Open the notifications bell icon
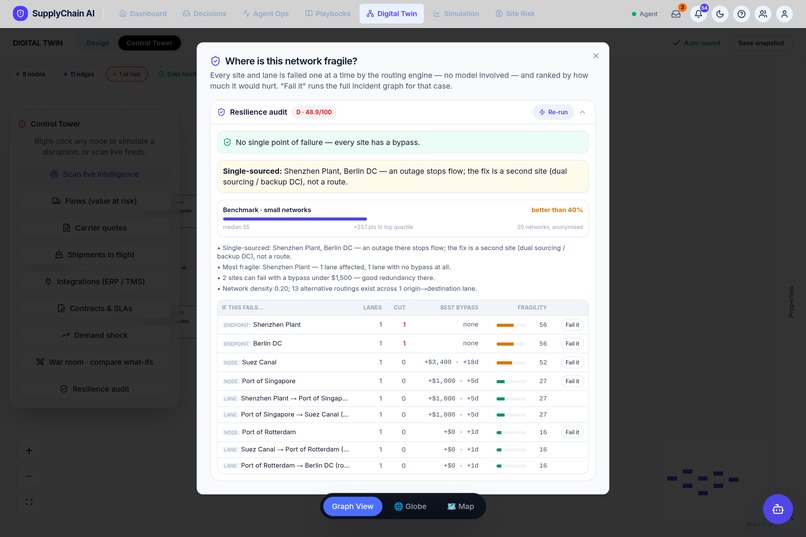 [x=698, y=14]
